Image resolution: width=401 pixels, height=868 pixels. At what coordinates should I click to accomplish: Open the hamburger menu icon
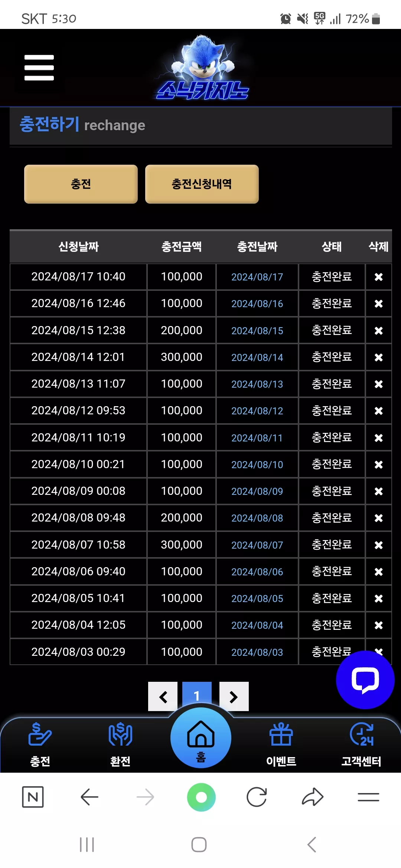pos(39,68)
